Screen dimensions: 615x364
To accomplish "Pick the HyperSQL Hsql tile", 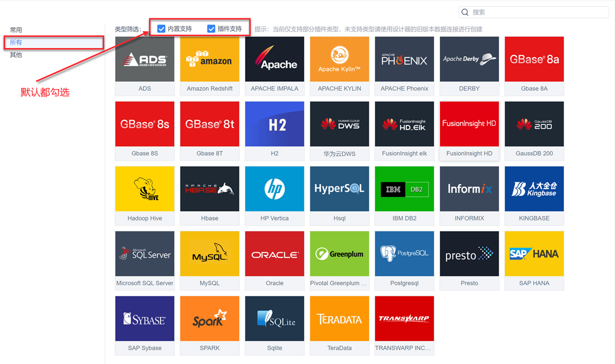I will tap(339, 196).
